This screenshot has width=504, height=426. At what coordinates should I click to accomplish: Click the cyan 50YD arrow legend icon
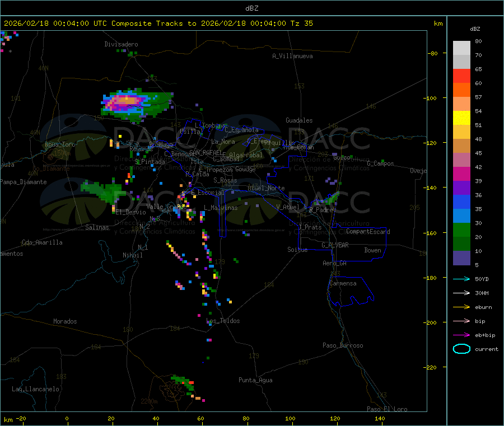click(x=461, y=279)
